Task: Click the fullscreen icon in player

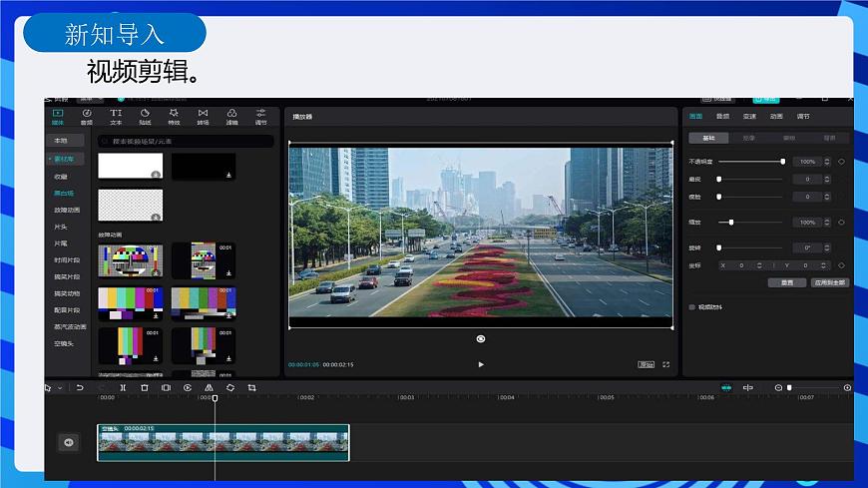Action: pyautogui.click(x=665, y=364)
